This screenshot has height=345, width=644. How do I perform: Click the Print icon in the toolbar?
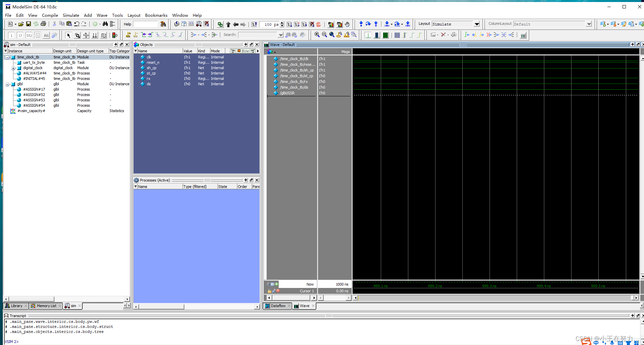coord(43,24)
